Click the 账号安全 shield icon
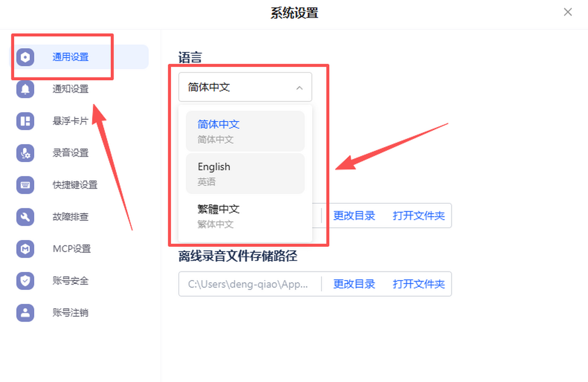Image resolution: width=588 pixels, height=382 pixels. (x=25, y=281)
